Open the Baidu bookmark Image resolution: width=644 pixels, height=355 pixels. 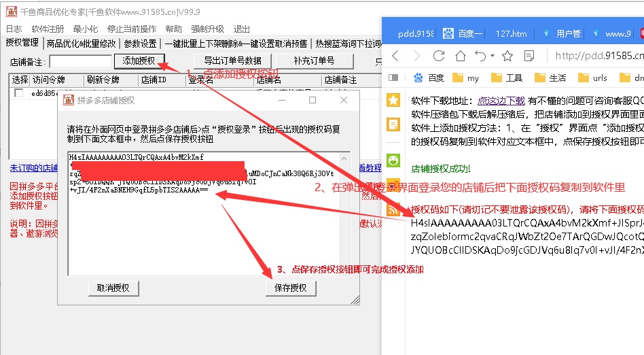click(427, 78)
